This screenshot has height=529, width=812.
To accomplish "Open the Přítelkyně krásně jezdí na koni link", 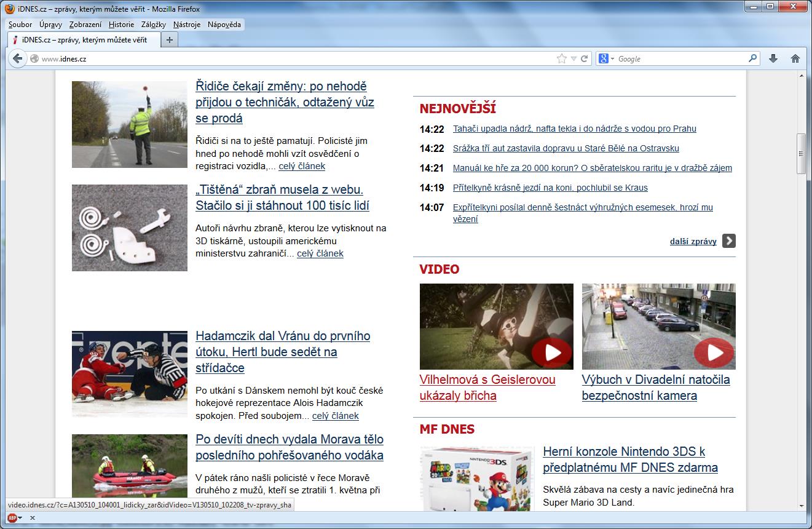I will (550, 188).
